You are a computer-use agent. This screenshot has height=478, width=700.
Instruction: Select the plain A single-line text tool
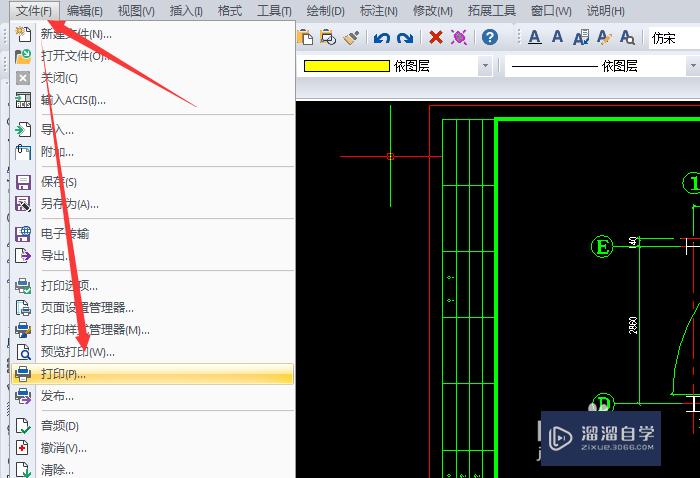[x=557, y=37]
